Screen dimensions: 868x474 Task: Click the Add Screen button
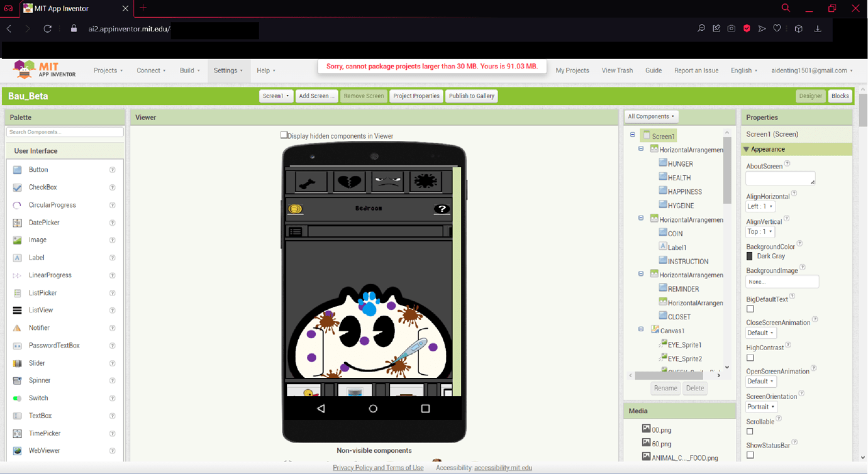coord(316,96)
